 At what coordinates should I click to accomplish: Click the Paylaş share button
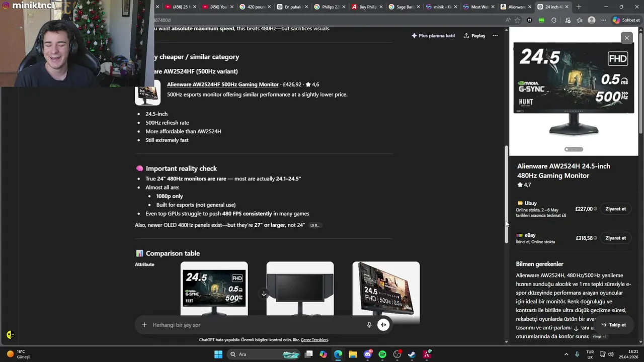474,36
